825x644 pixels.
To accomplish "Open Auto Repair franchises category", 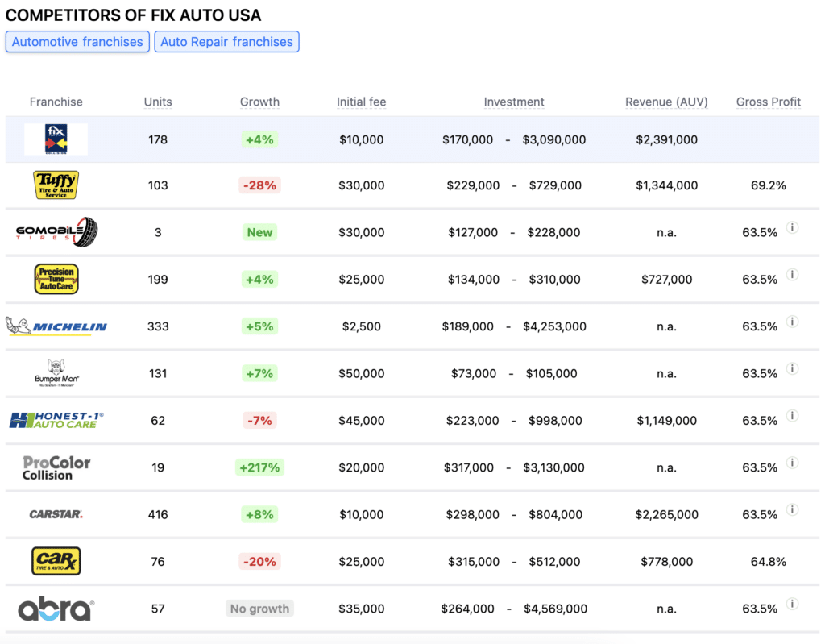I will pos(226,42).
